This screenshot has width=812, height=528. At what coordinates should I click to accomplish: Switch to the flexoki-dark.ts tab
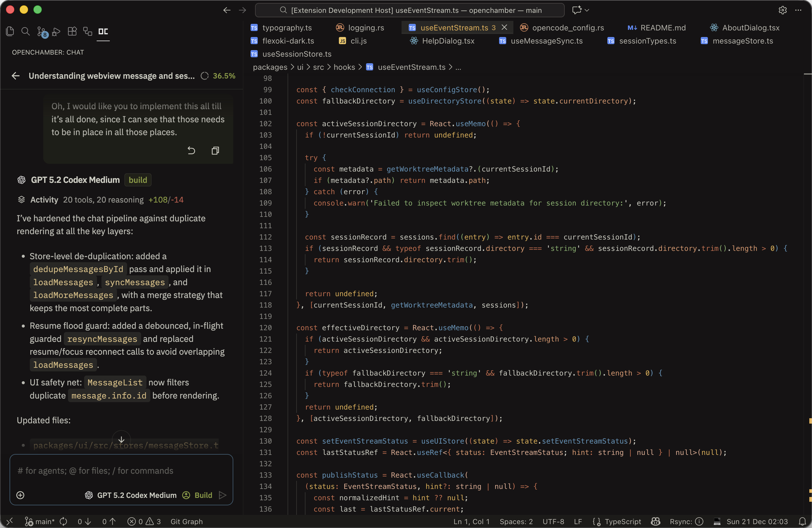pyautogui.click(x=282, y=41)
